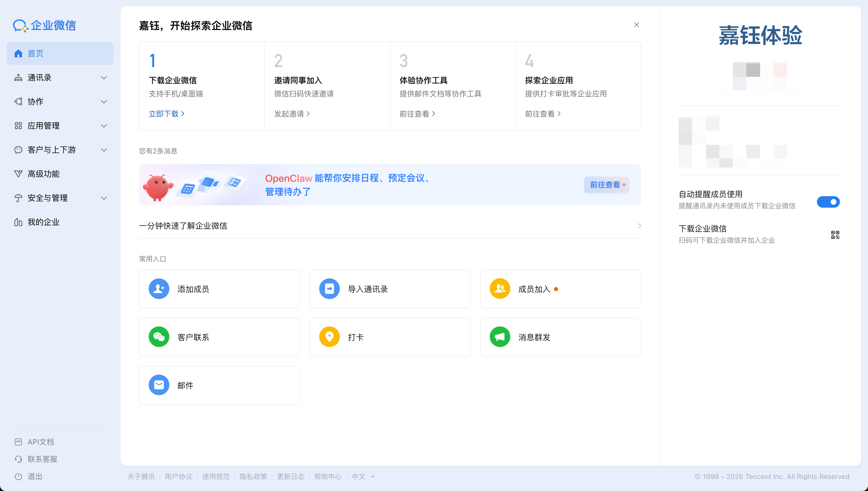
Task: Open the 消息群发 icon
Action: 500,336
